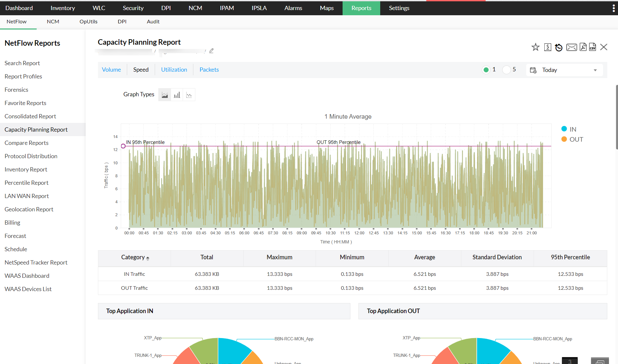Go to Forecast in NetFlow Reports sidebar
The width and height of the screenshot is (618, 364).
15,236
